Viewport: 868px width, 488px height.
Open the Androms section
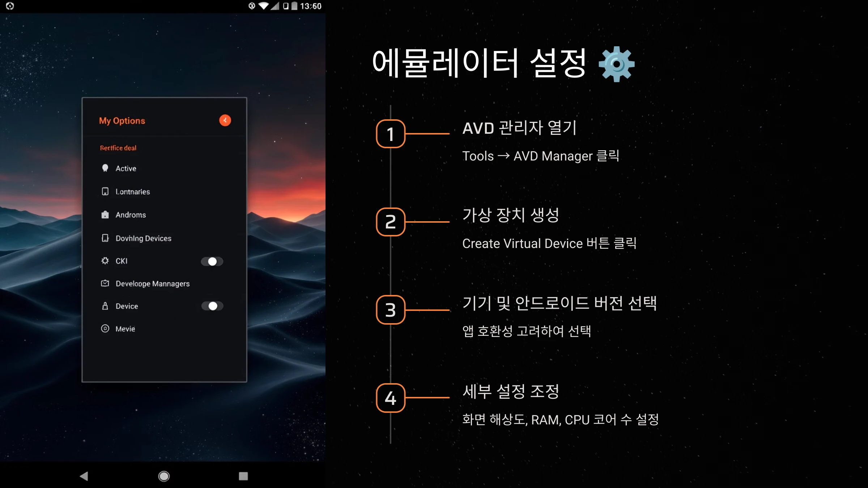click(130, 214)
